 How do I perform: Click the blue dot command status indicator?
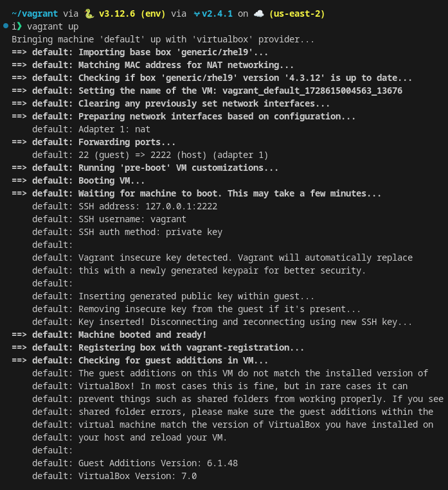pos(5,26)
